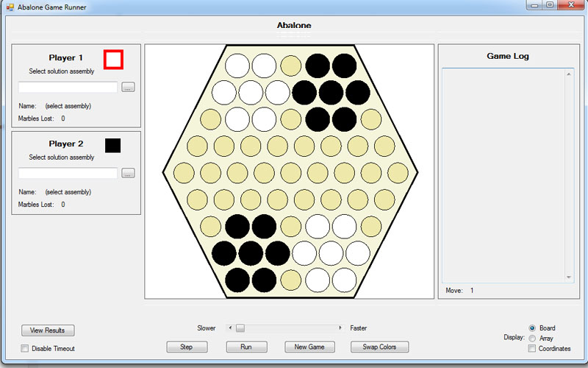The width and height of the screenshot is (588, 368).
Task: Click the 'Player 2' heading
Action: point(65,144)
